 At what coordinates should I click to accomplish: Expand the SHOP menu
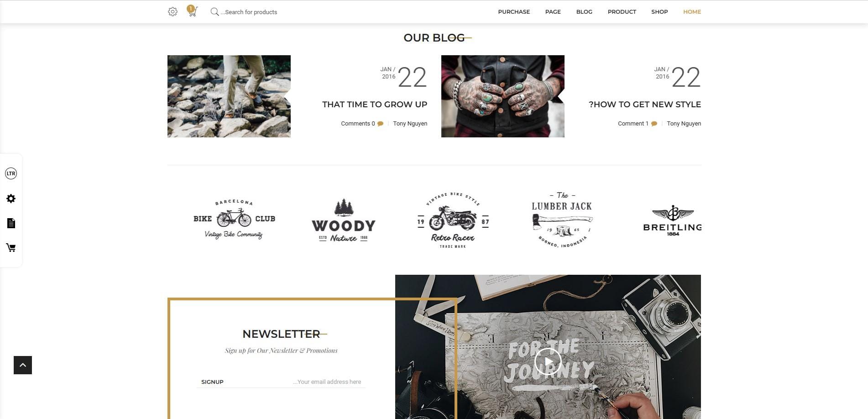pyautogui.click(x=659, y=12)
